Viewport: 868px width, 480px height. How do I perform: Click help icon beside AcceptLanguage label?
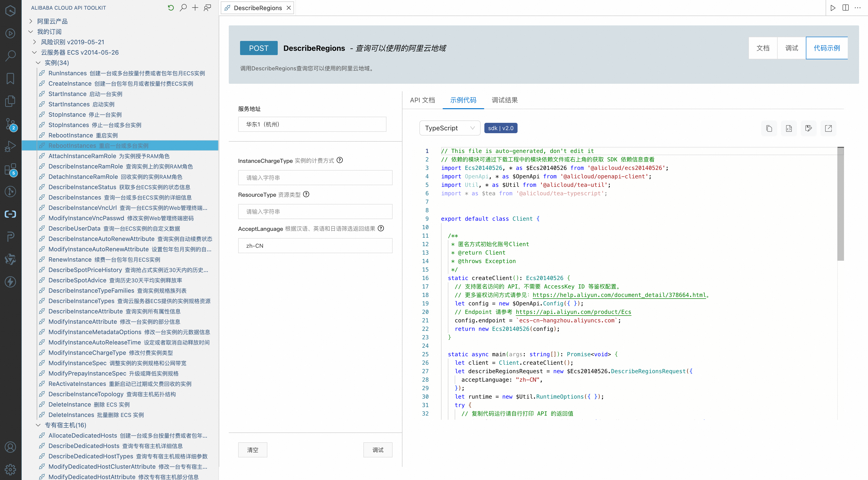point(381,228)
